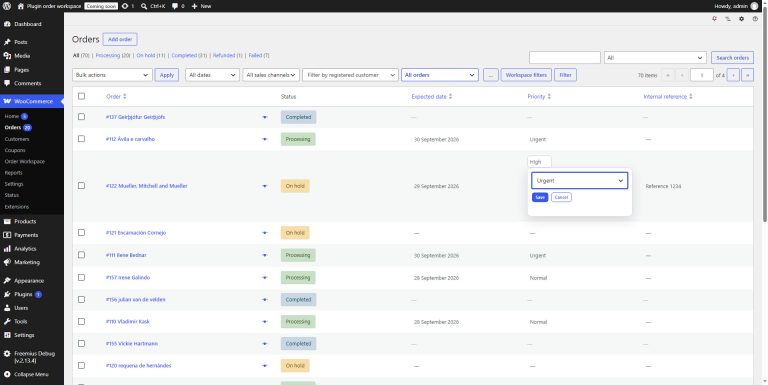
Task: Click the New plus icon in admin bar
Action: click(x=194, y=6)
